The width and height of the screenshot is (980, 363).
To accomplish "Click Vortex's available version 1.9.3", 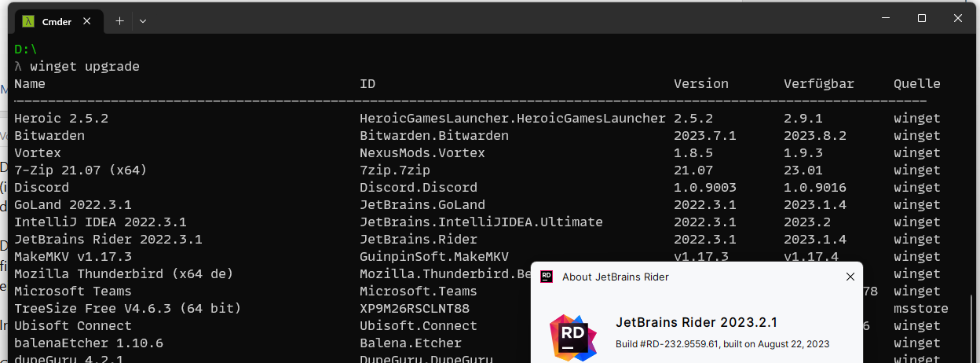I will [803, 153].
